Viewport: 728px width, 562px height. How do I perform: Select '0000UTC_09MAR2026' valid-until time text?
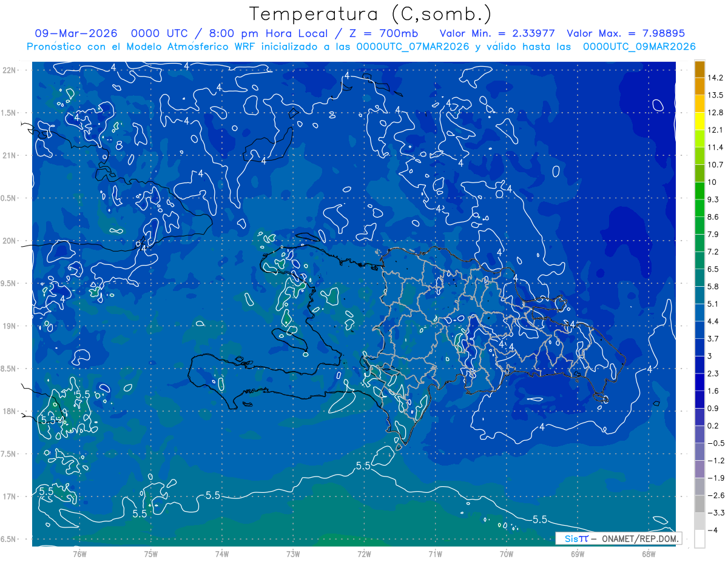[639, 47]
